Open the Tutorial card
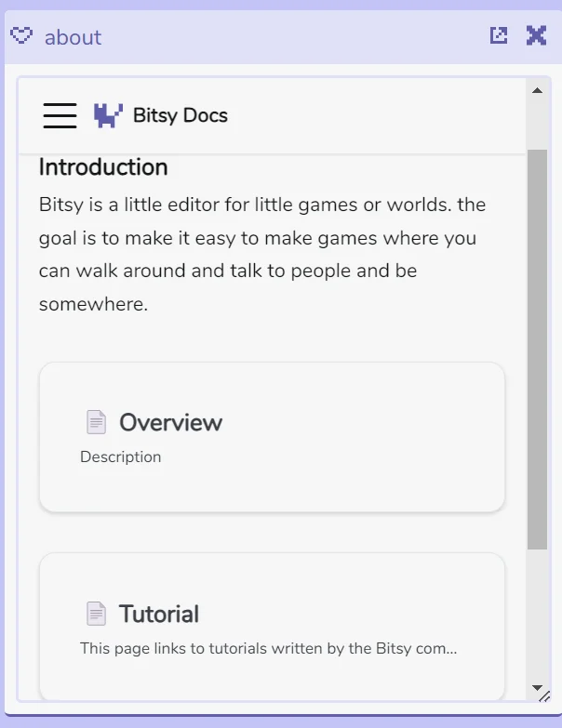The height and width of the screenshot is (728, 562). 273,627
